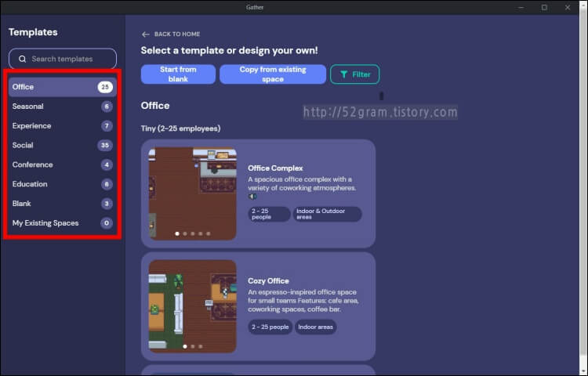This screenshot has width=588, height=376.
Task: Click the Social count badge 35
Action: point(105,145)
